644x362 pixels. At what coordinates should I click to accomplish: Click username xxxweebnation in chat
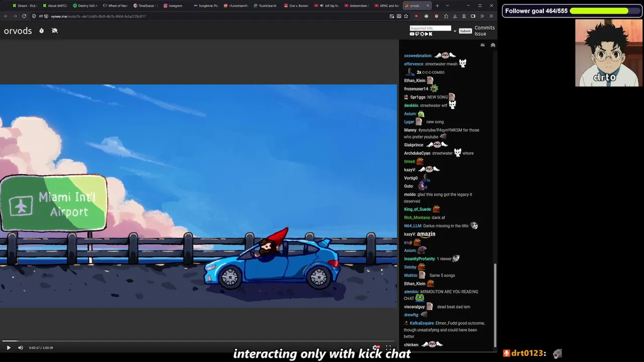point(418,56)
